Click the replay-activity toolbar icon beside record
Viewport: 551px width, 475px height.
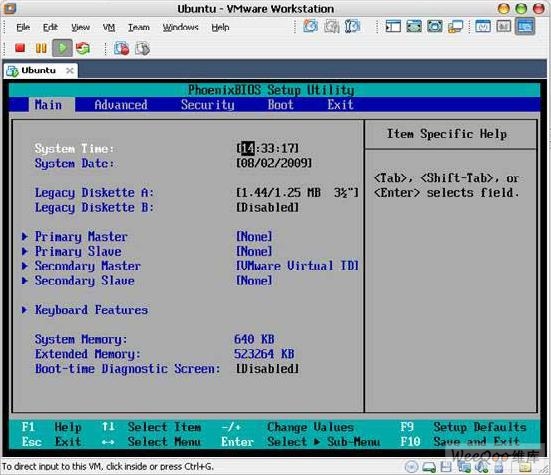[x=143, y=48]
